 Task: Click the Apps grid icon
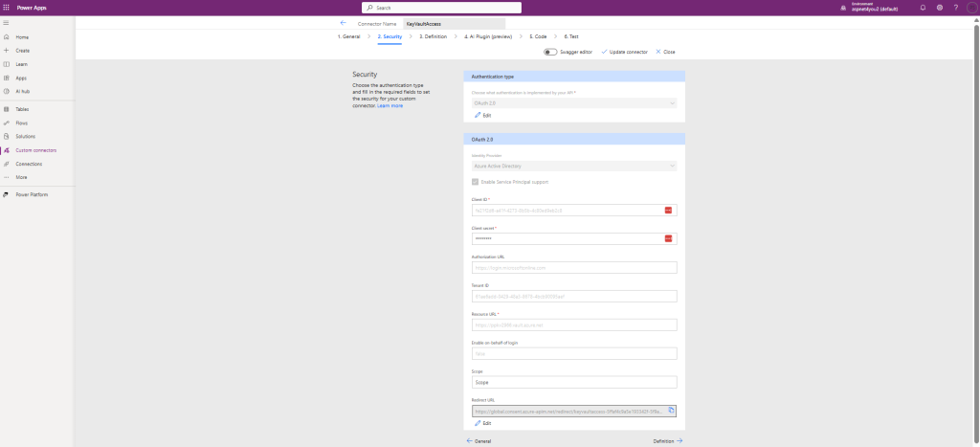pos(7,78)
